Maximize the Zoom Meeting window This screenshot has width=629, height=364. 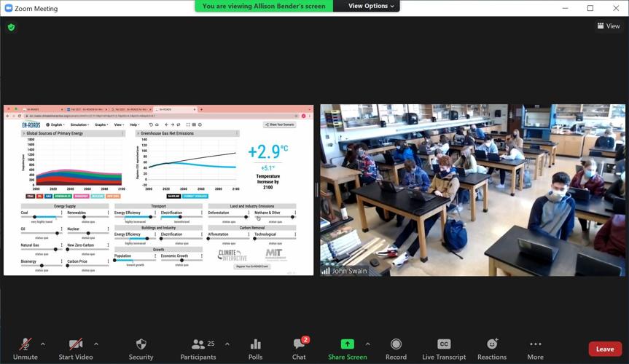pos(590,8)
